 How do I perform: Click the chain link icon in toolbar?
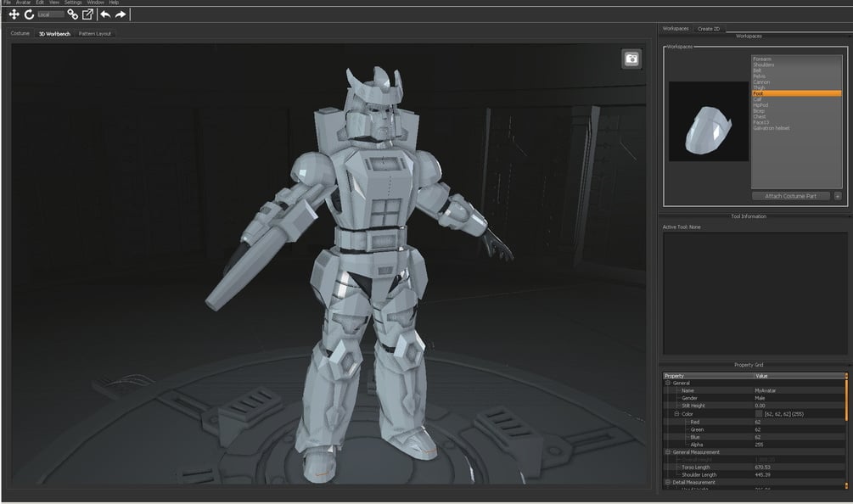(x=72, y=14)
